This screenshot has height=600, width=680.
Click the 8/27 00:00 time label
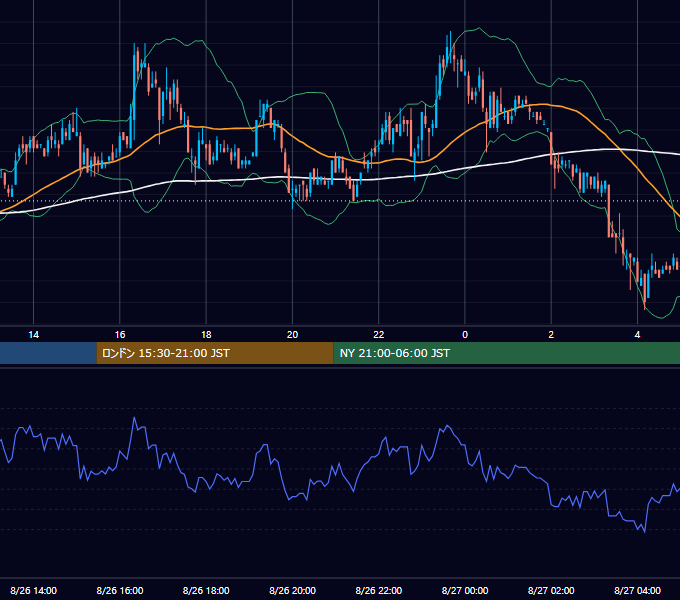(x=465, y=590)
